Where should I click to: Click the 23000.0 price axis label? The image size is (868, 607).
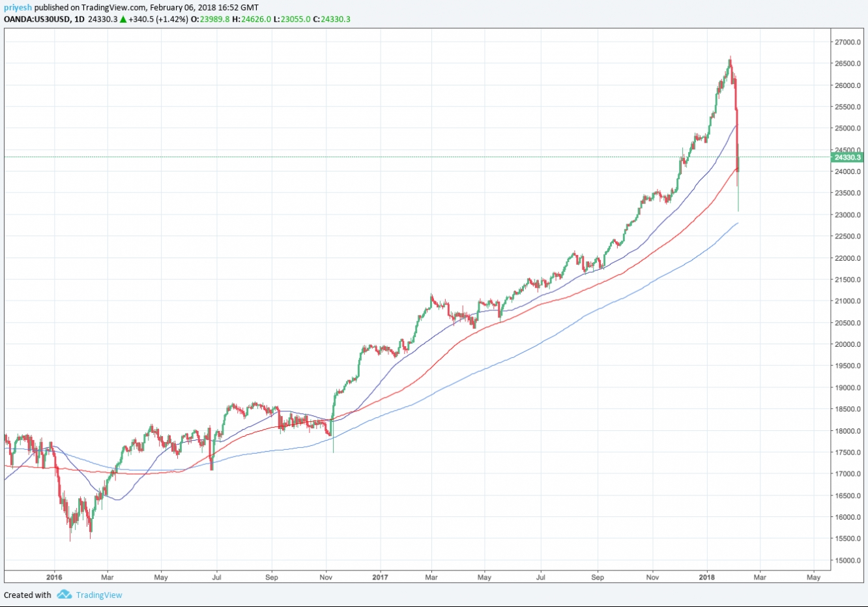(x=847, y=215)
